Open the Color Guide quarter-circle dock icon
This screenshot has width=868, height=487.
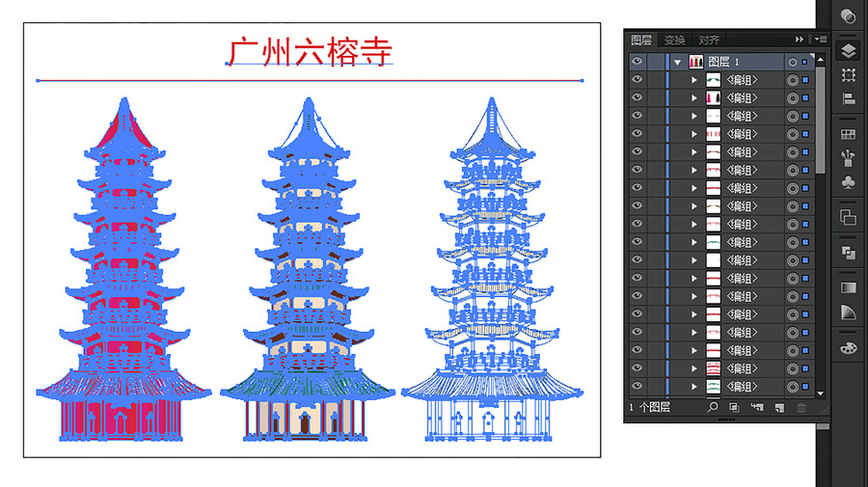click(x=848, y=312)
